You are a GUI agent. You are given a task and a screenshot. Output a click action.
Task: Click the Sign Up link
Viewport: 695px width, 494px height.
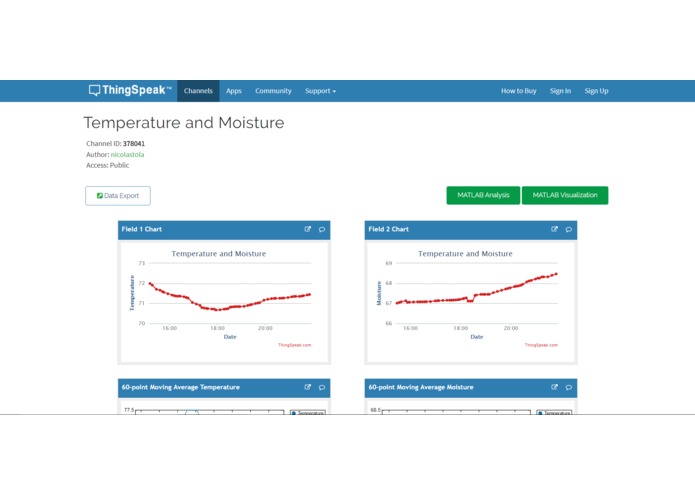(x=596, y=91)
